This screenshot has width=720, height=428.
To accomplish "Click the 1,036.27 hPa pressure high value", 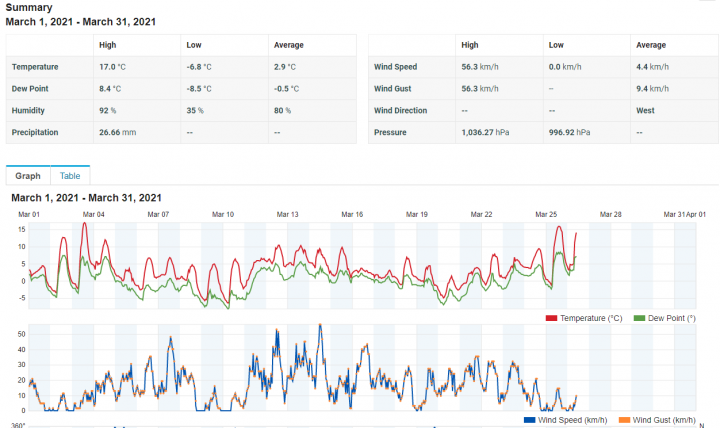I will (x=485, y=132).
